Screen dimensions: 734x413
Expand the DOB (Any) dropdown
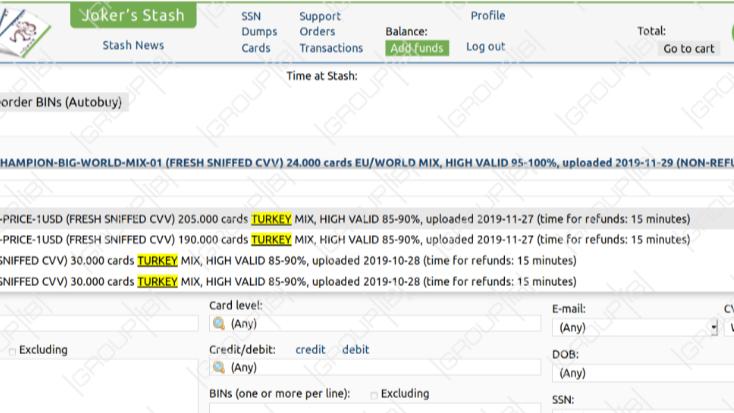pos(643,373)
